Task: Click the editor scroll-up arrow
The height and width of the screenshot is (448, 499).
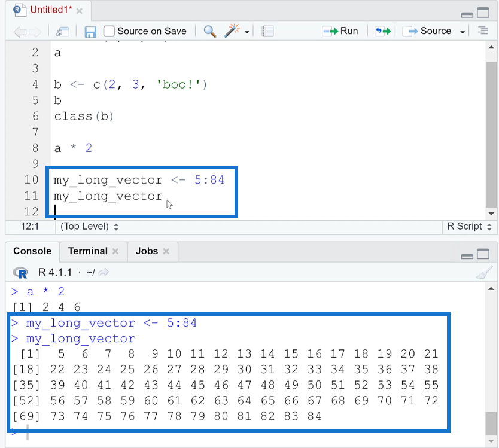Action: tap(491, 47)
